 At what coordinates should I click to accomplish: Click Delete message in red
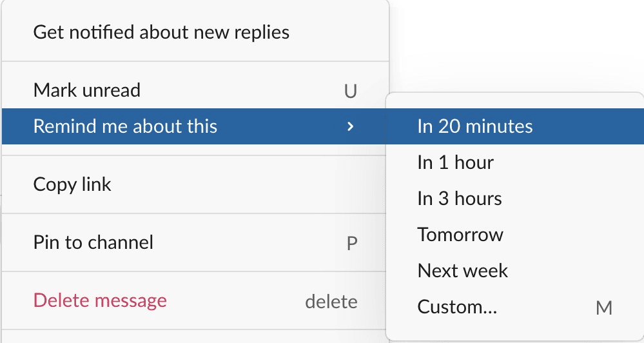[195, 300]
